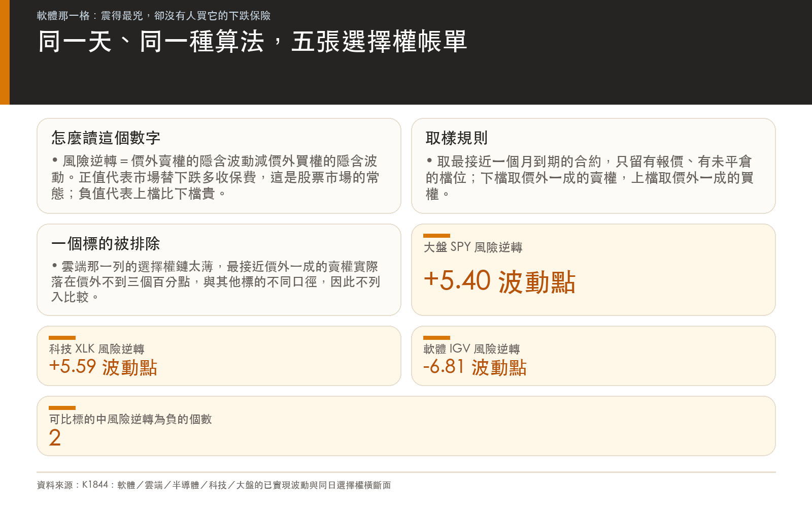Click the label 軟體 IGV 風險逆轉
Image resolution: width=812 pixels, height=508 pixels.
click(471, 349)
